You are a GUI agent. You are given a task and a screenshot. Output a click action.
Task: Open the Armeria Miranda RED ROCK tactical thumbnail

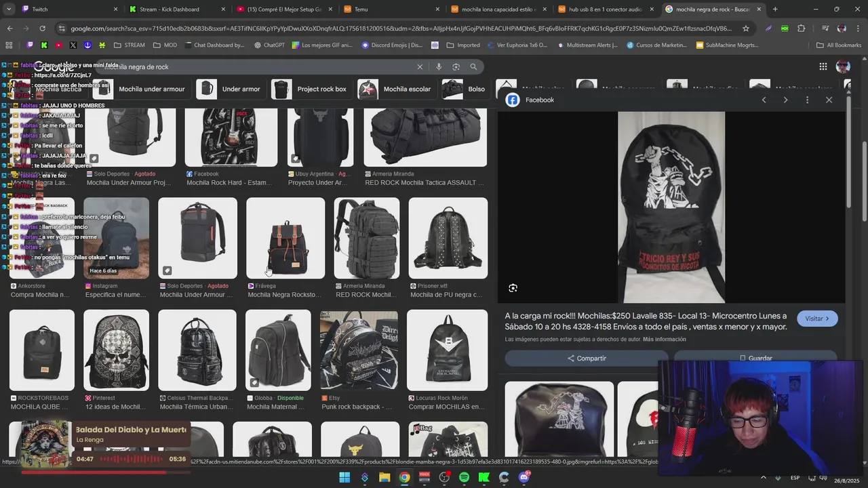pyautogui.click(x=367, y=238)
